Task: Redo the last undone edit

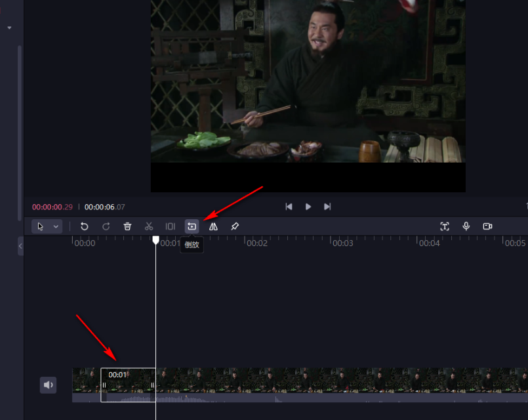Action: [x=106, y=226]
